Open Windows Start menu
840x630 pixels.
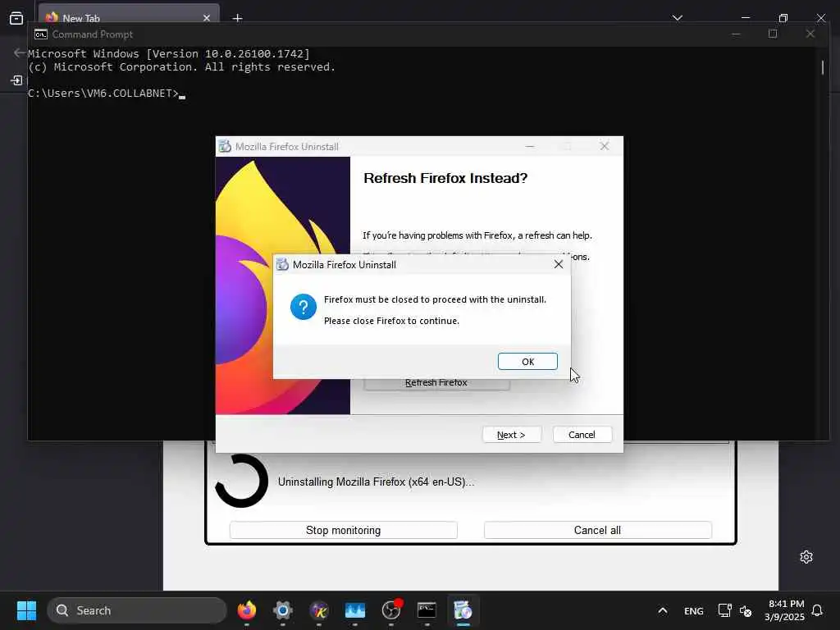pyautogui.click(x=26, y=610)
